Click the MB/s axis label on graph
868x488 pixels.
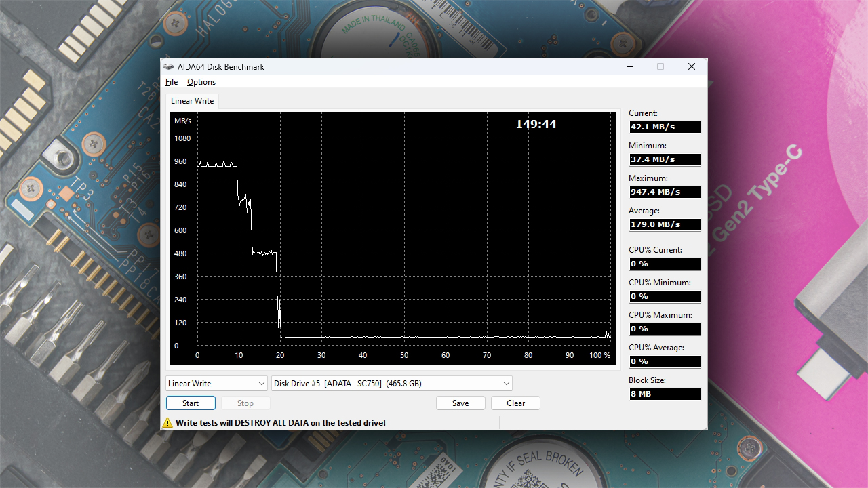(182, 121)
